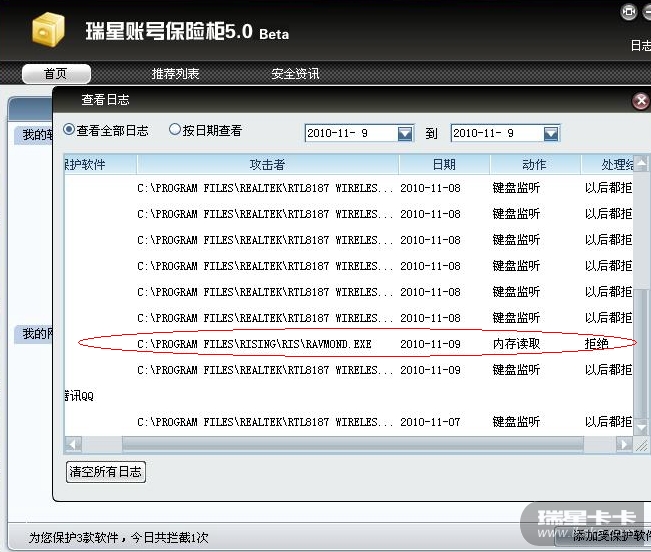Open 安全资讯 tab
Viewport: 651px width, 552px height.
point(295,74)
